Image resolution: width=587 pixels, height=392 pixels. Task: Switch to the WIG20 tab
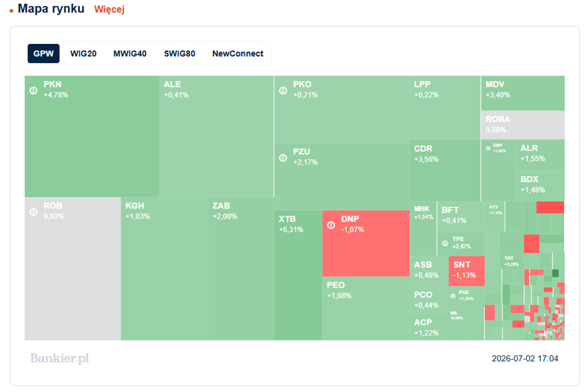83,53
